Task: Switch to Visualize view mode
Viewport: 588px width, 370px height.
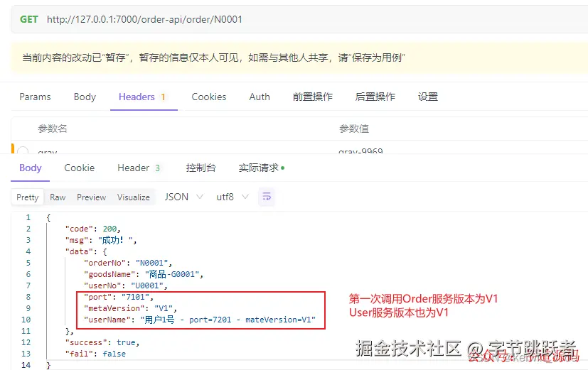Action: click(x=133, y=197)
